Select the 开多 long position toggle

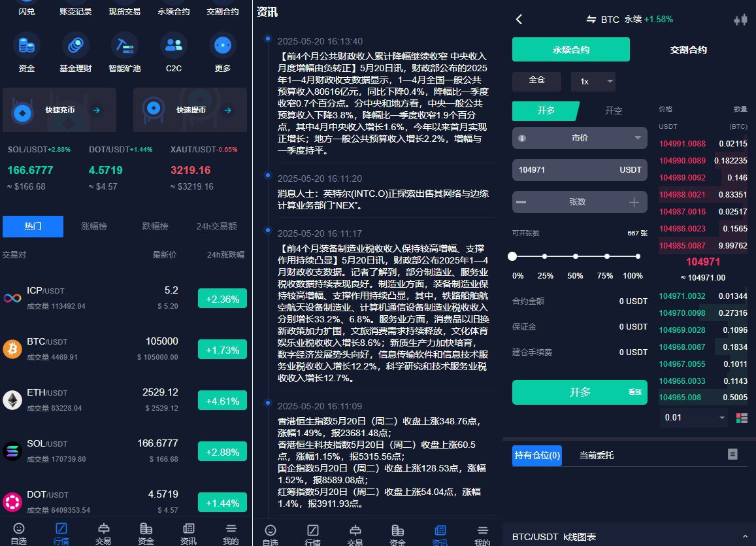tap(546, 111)
